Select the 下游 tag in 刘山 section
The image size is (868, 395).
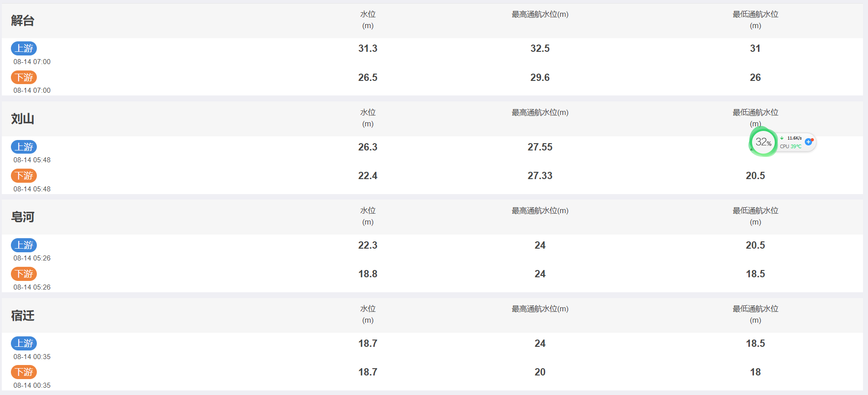click(24, 175)
